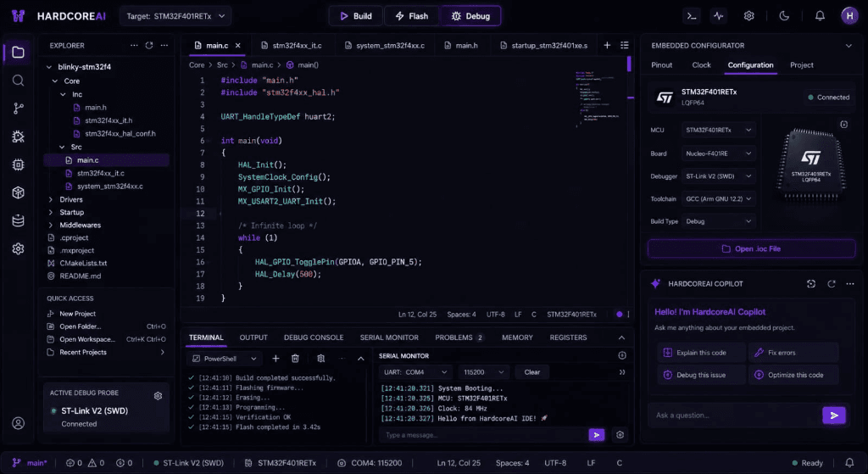The height and width of the screenshot is (474, 868).
Task: Open the user account icon in the activity bar
Action: coord(19,424)
